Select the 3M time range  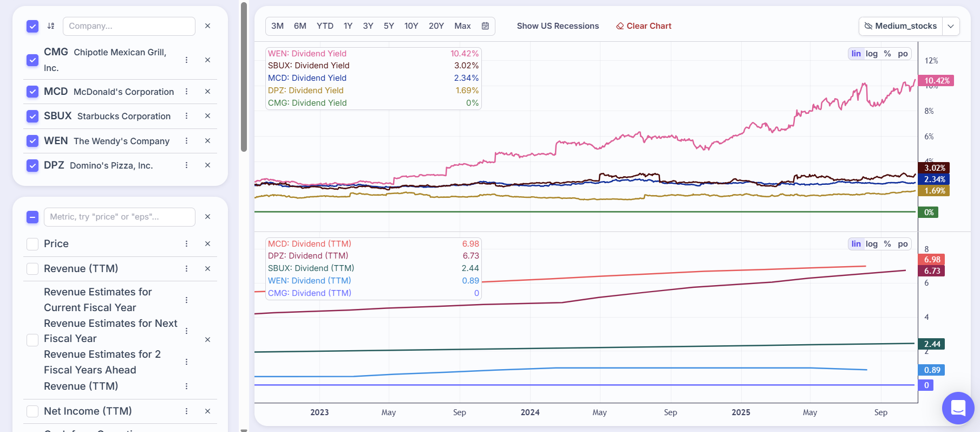(x=277, y=26)
